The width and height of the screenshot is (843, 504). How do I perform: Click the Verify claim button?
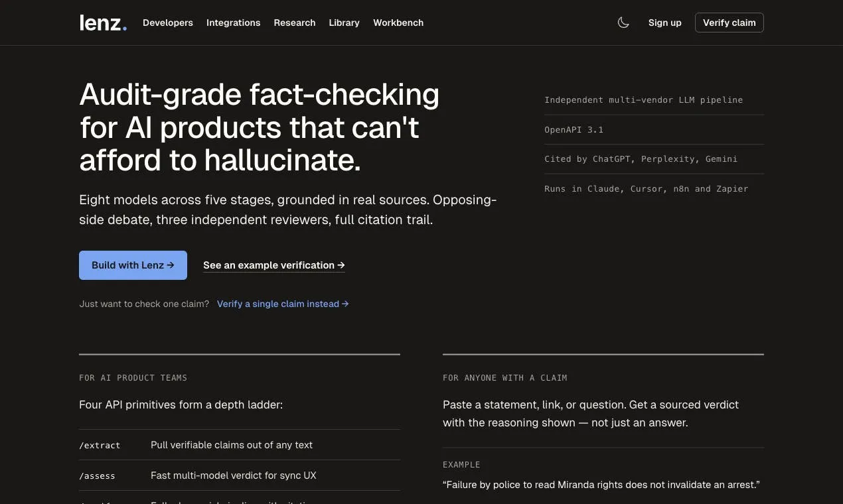tap(729, 23)
